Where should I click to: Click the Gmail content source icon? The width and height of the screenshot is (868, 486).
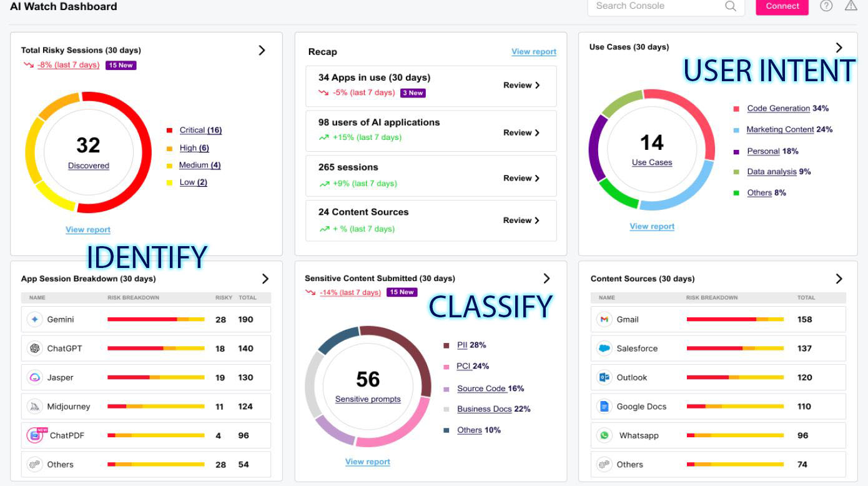click(604, 319)
